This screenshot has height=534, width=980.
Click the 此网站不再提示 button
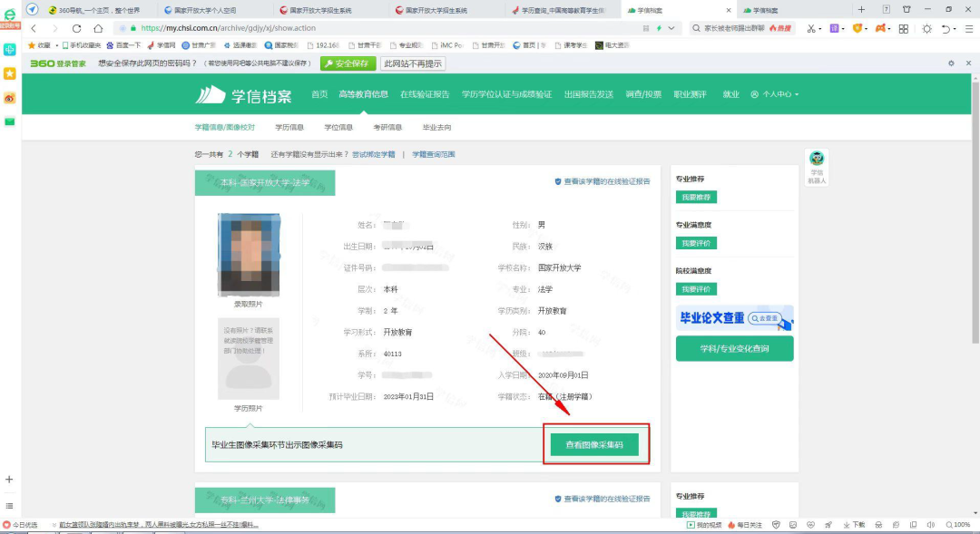coord(413,63)
